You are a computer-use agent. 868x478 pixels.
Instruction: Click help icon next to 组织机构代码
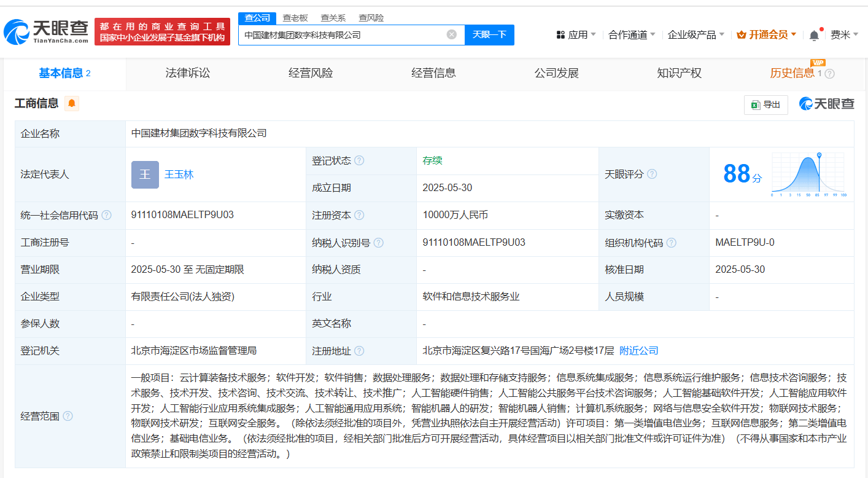[671, 243]
